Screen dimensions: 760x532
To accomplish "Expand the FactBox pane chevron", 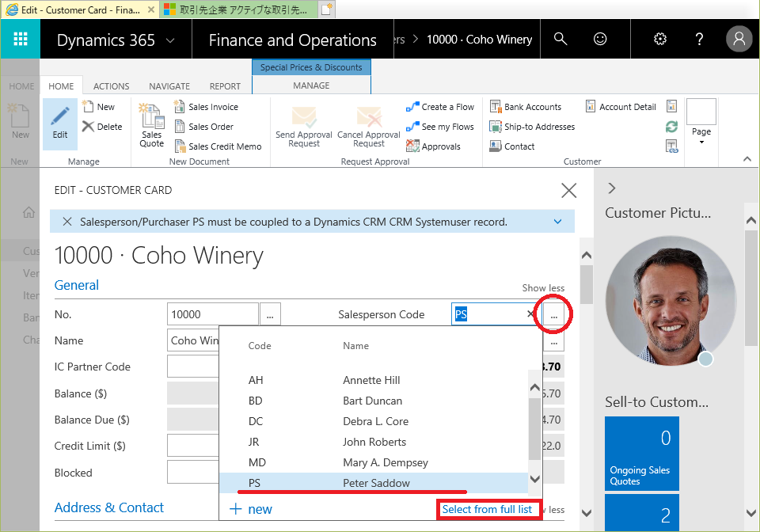I will [x=612, y=188].
